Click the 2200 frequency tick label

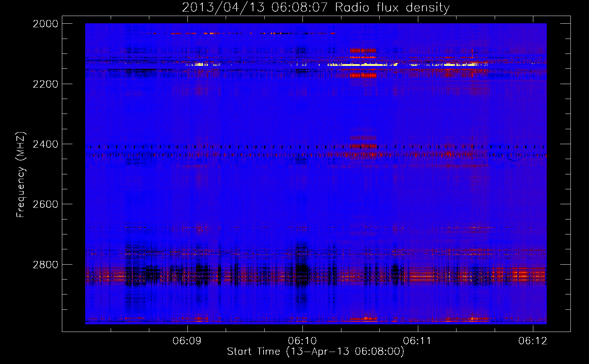46,84
